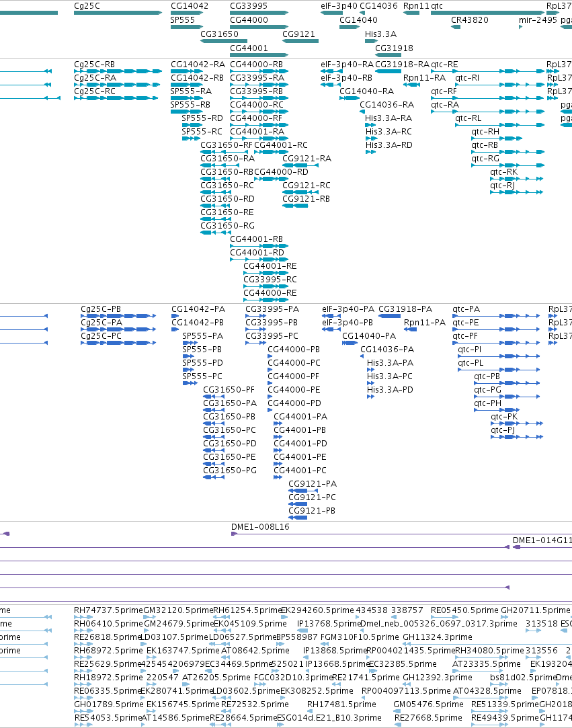This screenshot has height=728, width=572.
Task: Click the CG31918 gene label
Action: click(x=394, y=48)
